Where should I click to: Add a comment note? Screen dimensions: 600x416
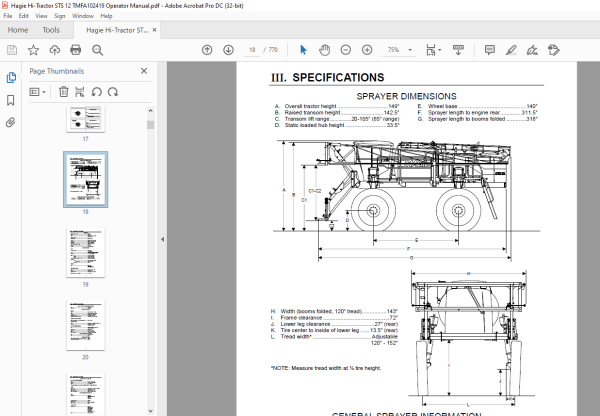[490, 50]
